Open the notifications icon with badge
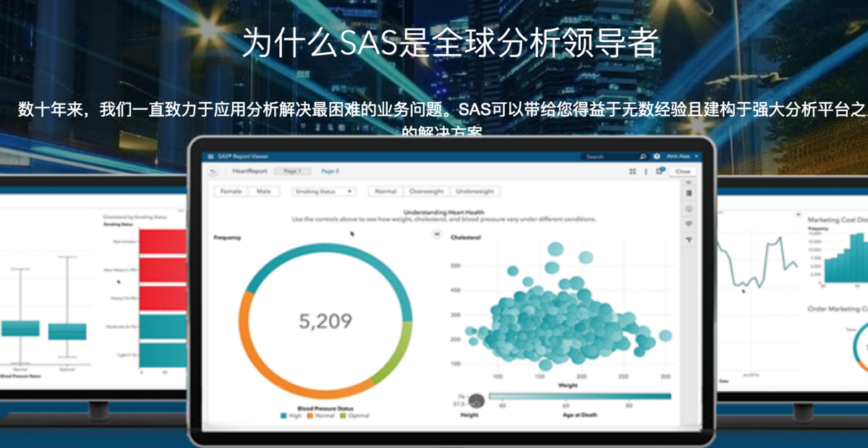This screenshot has width=868, height=448. coord(660,171)
